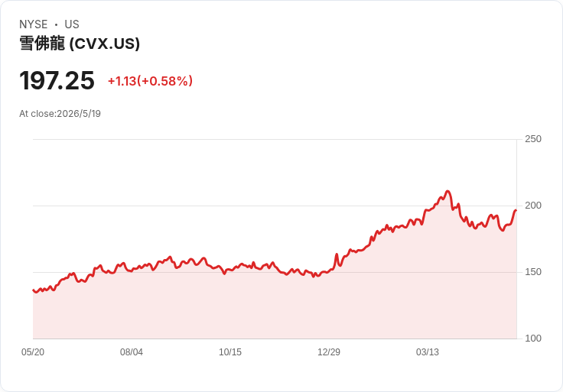
Task: Click the NYSE exchange label
Action: point(34,24)
